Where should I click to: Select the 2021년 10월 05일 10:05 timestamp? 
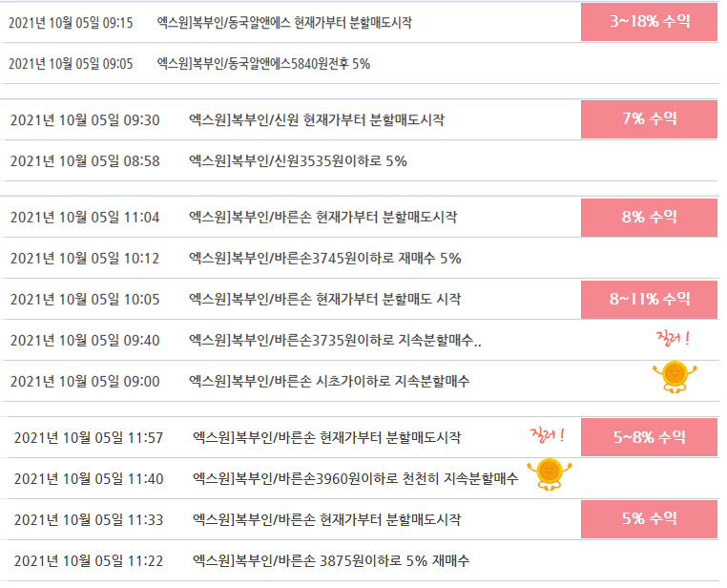85,300
